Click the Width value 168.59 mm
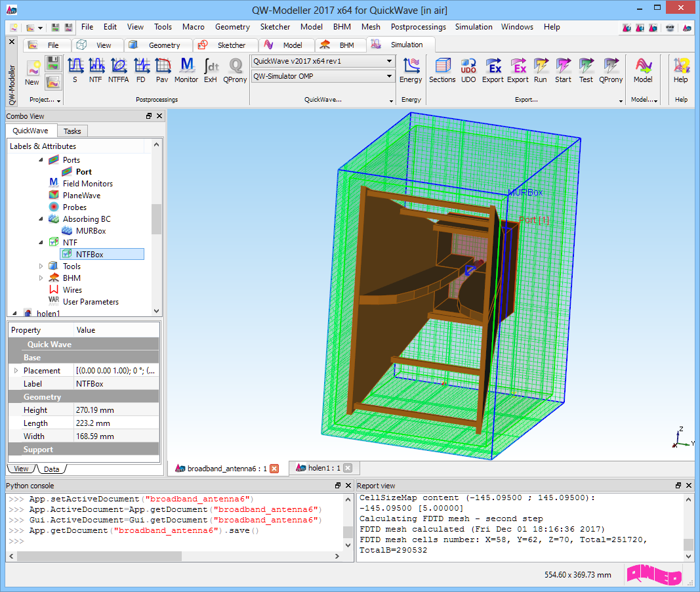Image resolution: width=700 pixels, height=592 pixels. (117, 436)
